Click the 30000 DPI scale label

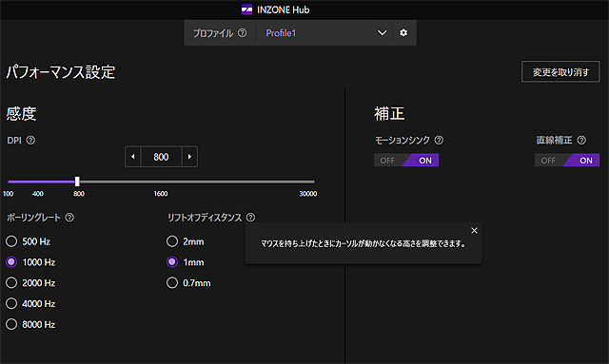click(308, 194)
